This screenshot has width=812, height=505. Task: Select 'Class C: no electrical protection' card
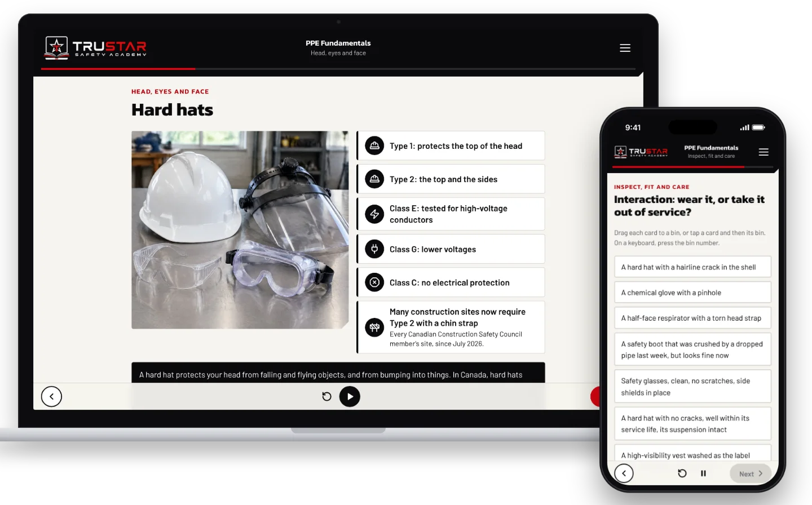(451, 282)
